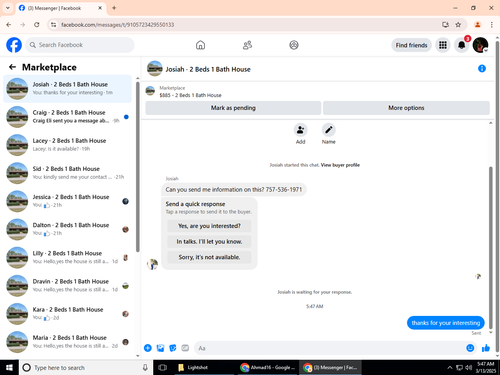Image resolution: width=500 pixels, height=375 pixels.
Task: Open more actions plus icon in composer
Action: [x=148, y=348]
